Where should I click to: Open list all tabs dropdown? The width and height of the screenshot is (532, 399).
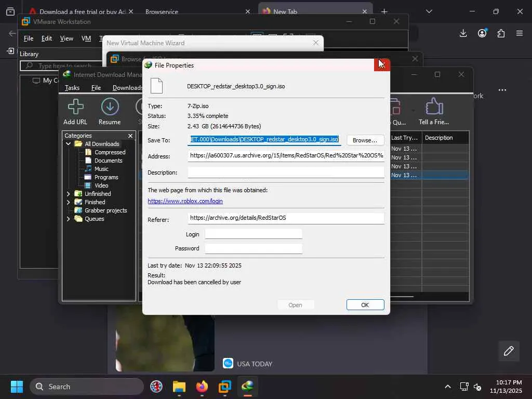429,11
